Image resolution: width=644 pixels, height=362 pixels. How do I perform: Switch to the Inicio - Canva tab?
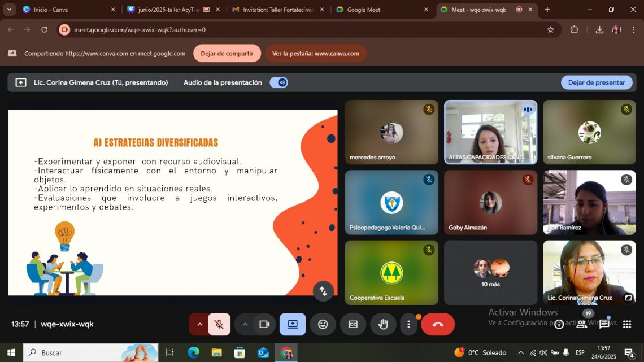tap(65, 10)
